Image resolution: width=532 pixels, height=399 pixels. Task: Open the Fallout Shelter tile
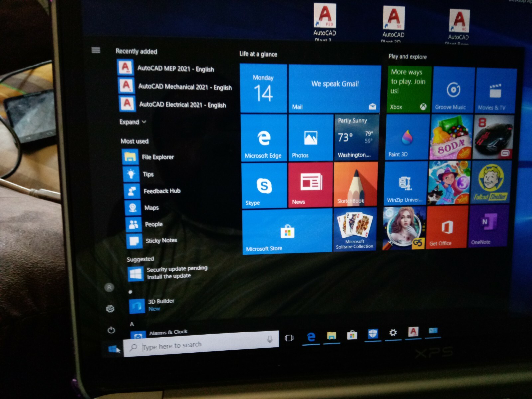(x=491, y=182)
